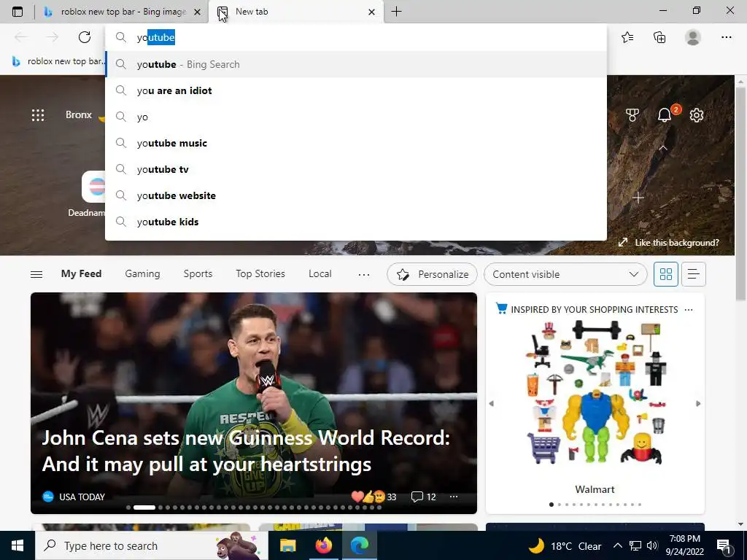Close the New tab tab
The width and height of the screenshot is (747, 560).
pos(371,12)
